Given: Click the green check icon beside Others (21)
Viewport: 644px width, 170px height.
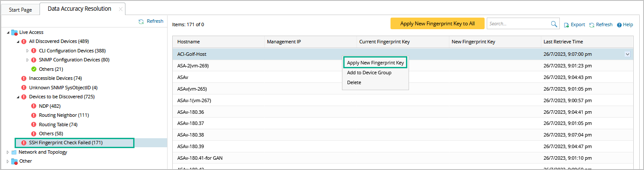Looking at the screenshot, I should click(34, 69).
